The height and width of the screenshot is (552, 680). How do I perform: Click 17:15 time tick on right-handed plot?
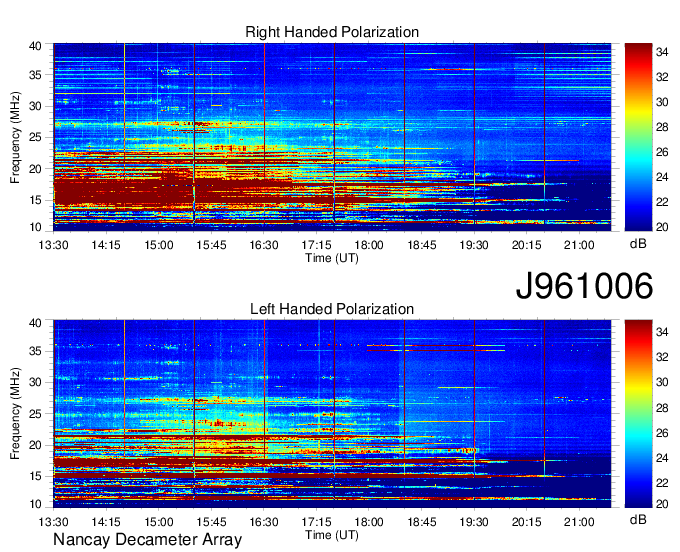(317, 245)
